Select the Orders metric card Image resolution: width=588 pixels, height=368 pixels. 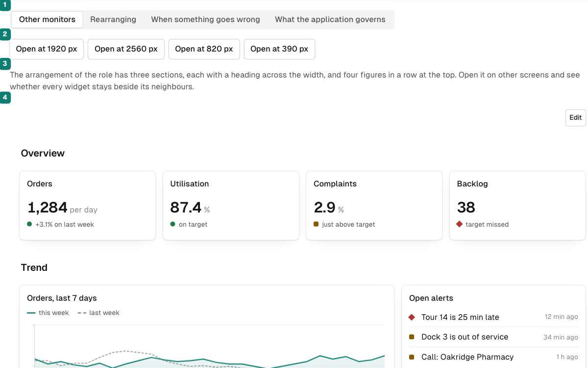click(88, 206)
